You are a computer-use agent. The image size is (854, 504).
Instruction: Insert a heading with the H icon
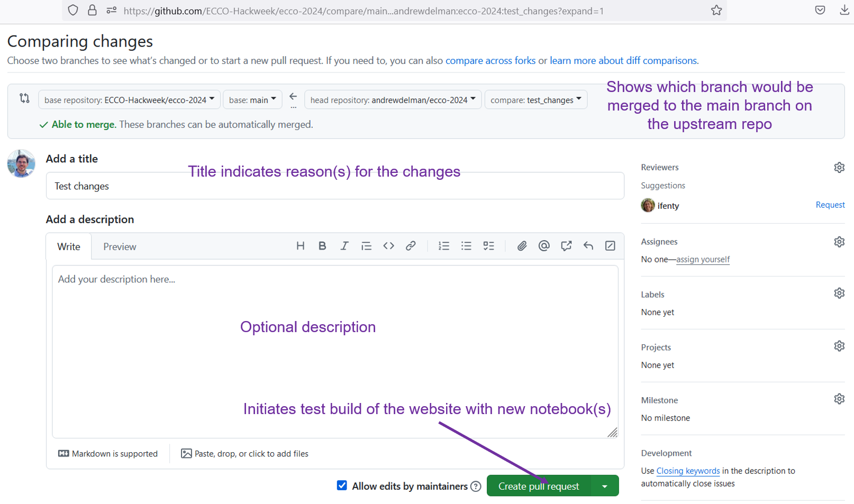(x=301, y=246)
